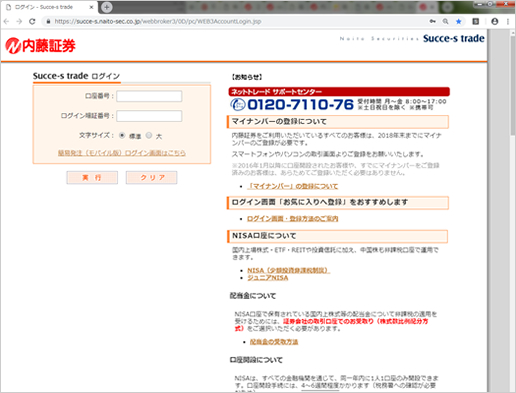Click the free-dial phone icon
The image size is (516, 393).
[x=238, y=104]
